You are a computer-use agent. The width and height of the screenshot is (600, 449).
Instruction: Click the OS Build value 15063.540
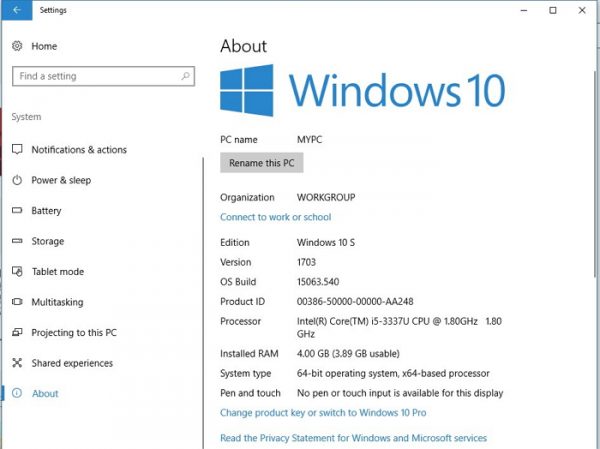(318, 282)
